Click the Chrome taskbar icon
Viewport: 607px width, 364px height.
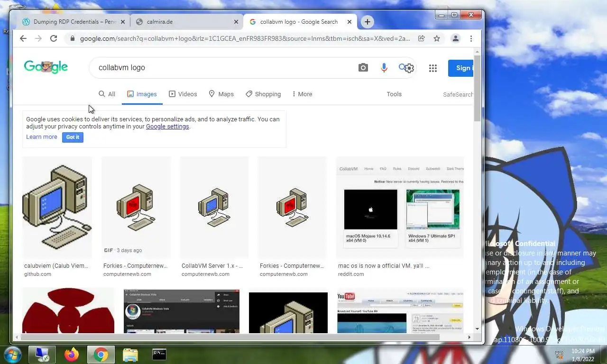(101, 355)
